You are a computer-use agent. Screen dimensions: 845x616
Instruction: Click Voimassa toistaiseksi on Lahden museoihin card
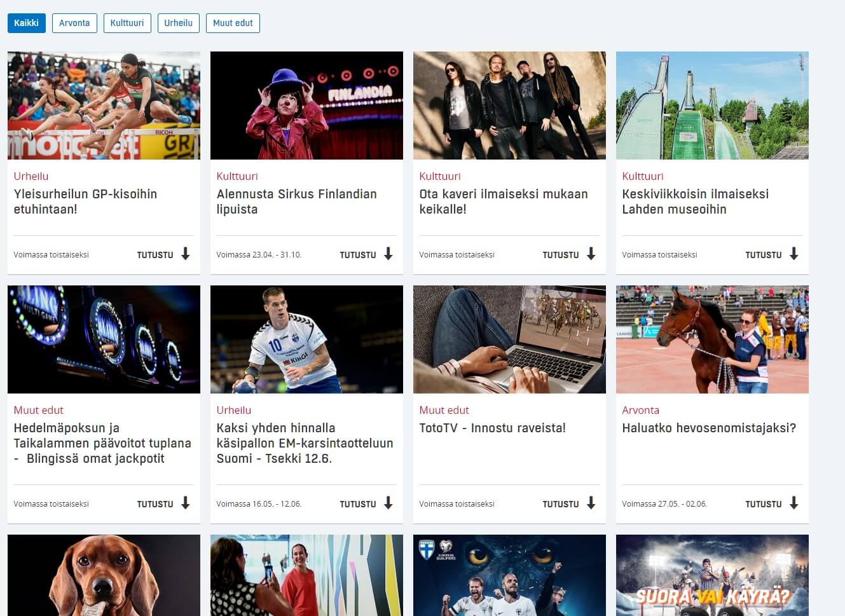click(660, 255)
